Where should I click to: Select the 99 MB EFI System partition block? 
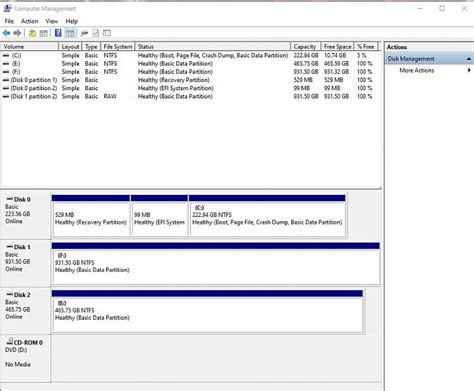159,216
